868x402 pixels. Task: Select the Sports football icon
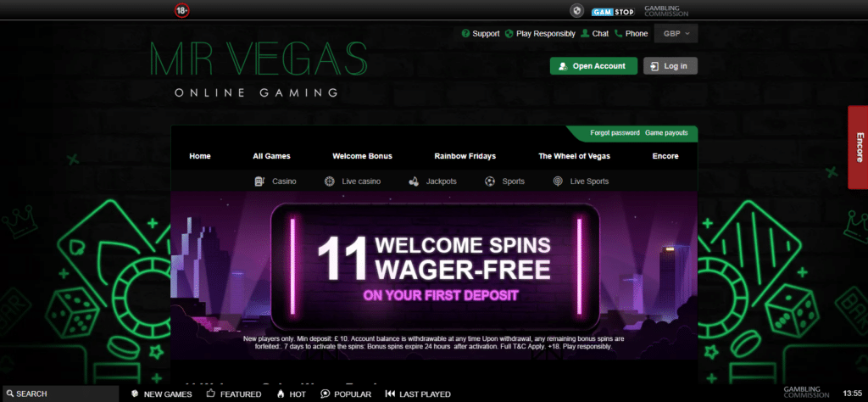489,181
